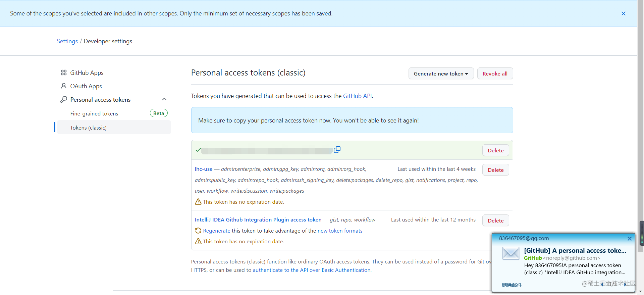The height and width of the screenshot is (295, 644).
Task: Click the 836467095@qq.com popup title
Action: pyautogui.click(x=524, y=238)
